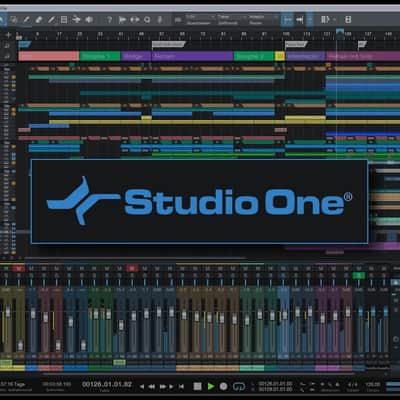Select the Bend tool arrow icon
This screenshot has height=400, width=400.
[76, 20]
